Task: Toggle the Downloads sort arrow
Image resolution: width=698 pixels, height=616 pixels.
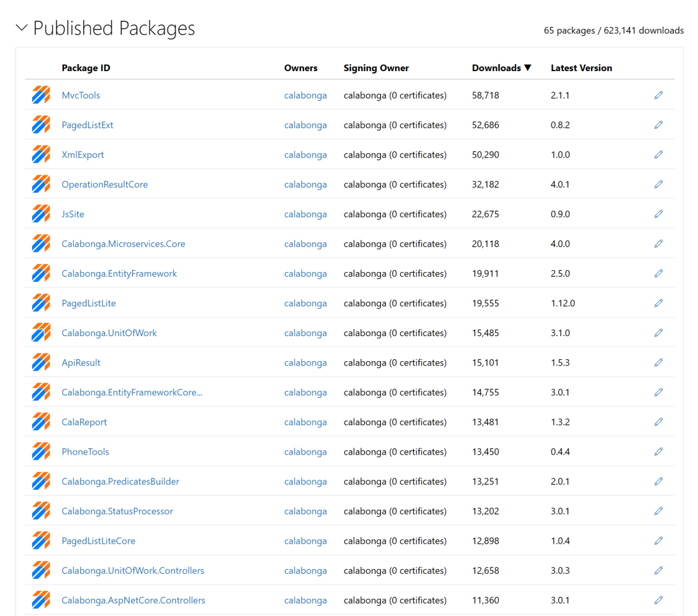Action: (528, 68)
